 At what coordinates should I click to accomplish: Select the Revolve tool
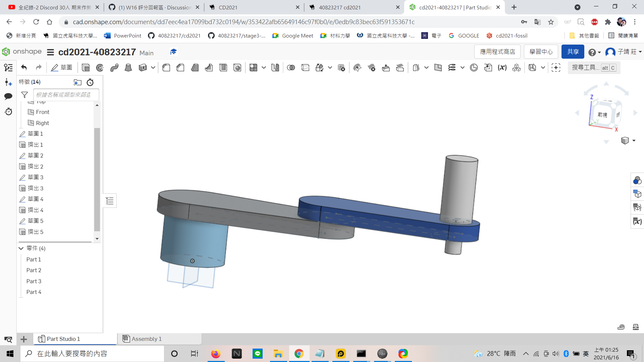tap(100, 68)
